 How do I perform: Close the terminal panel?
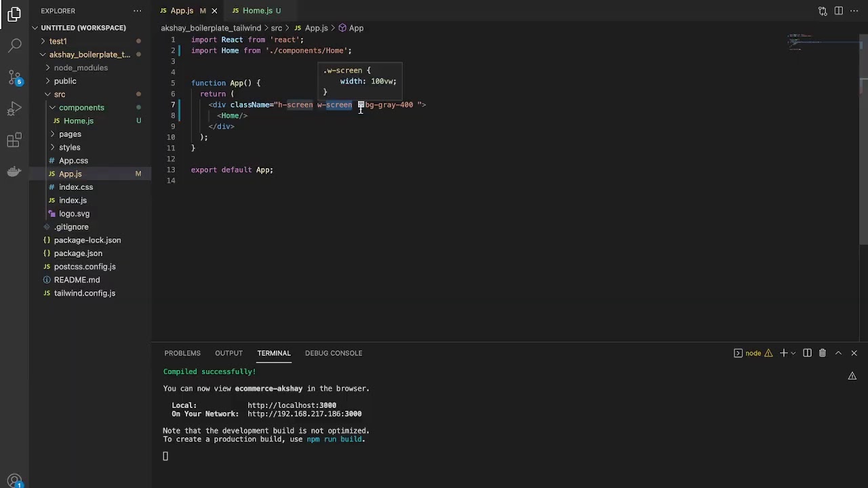tap(854, 353)
